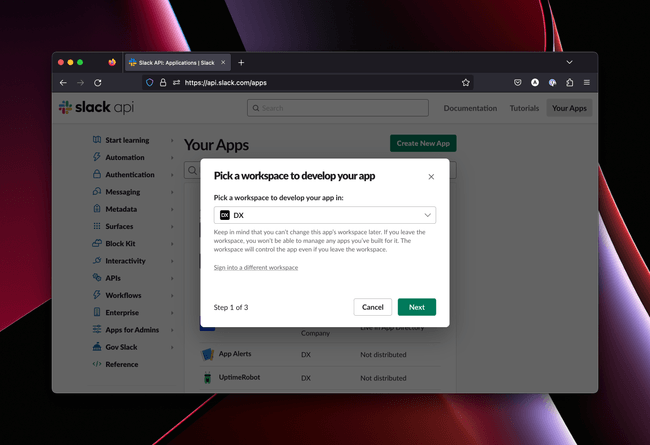Open the Tutorials header link
This screenshot has height=445, width=650.
coord(524,108)
